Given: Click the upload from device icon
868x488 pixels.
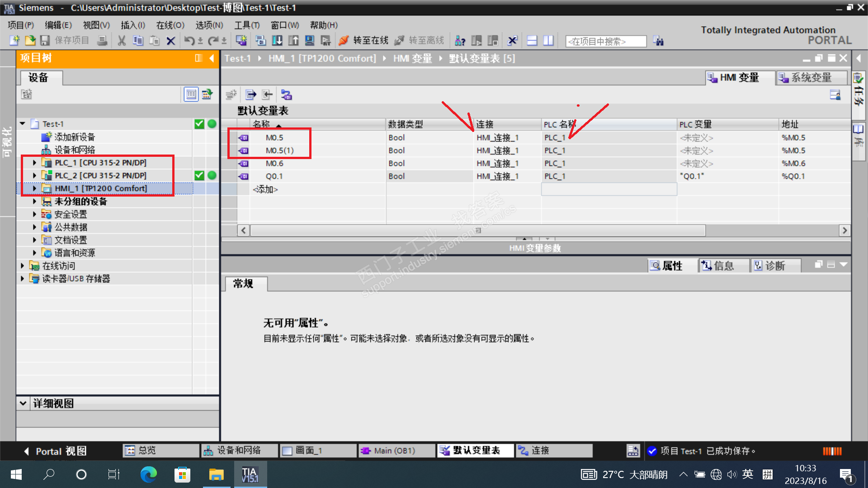Looking at the screenshot, I should click(x=293, y=41).
